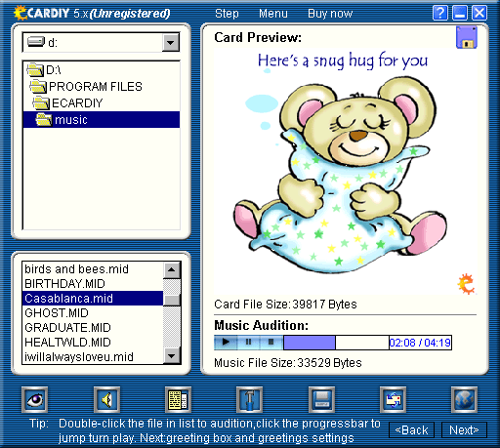Screen dimensions: 500x448
Task: Click the globe web icon
Action: tap(464, 399)
